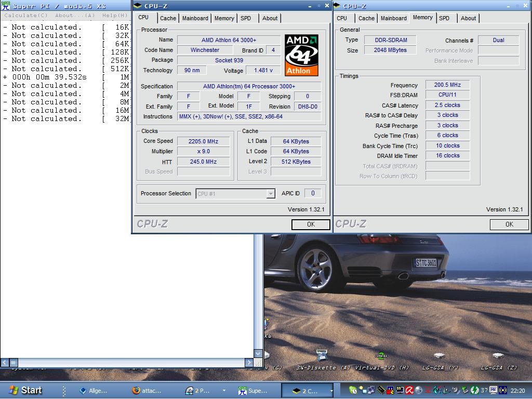This screenshot has height=399, width=532.
Task: Expand the 2 P... taskbar group arrow
Action: click(224, 391)
